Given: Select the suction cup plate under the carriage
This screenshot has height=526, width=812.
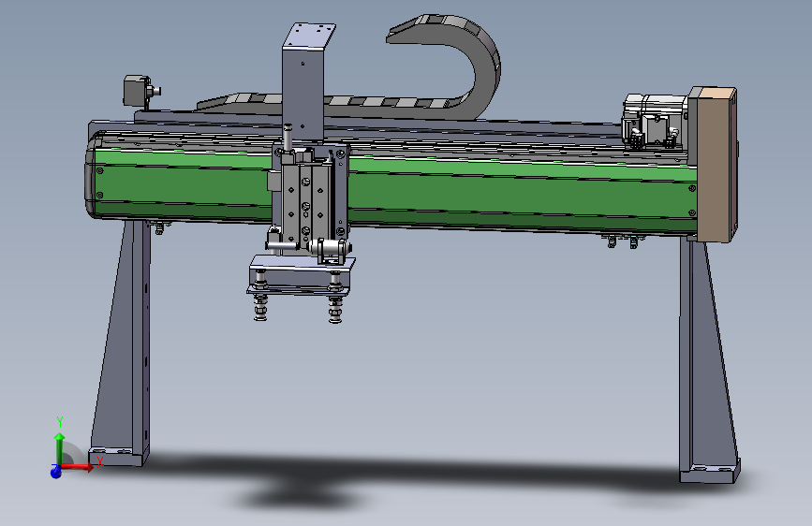Looking at the screenshot, I should (301, 277).
